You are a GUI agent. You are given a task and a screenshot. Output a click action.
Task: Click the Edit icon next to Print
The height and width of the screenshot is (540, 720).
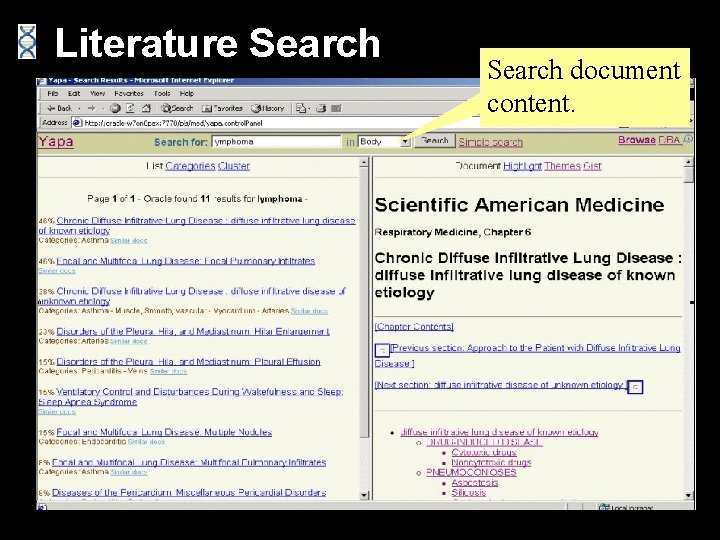[x=336, y=108]
